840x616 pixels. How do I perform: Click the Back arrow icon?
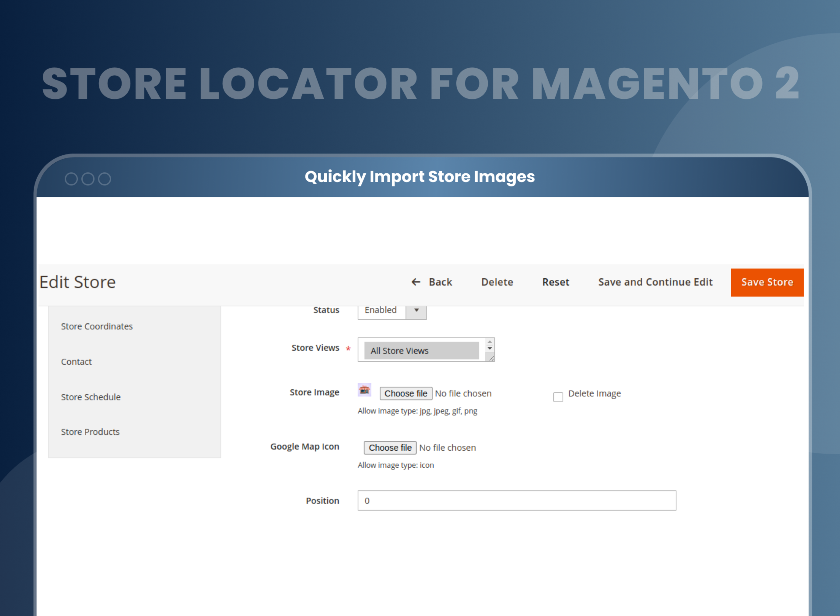pos(416,282)
